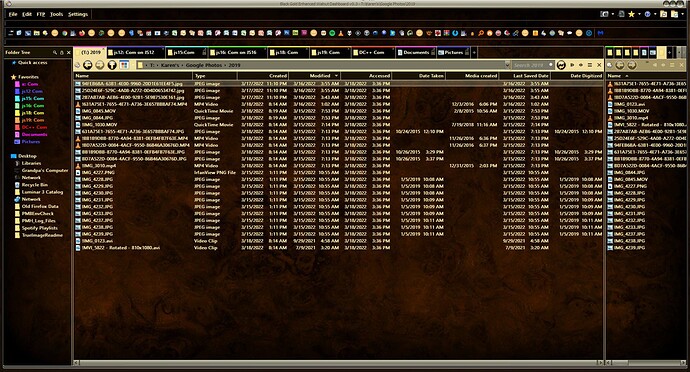Open the view layout icon next to Up arrow
This screenshot has height=372, width=690.
tap(124, 65)
